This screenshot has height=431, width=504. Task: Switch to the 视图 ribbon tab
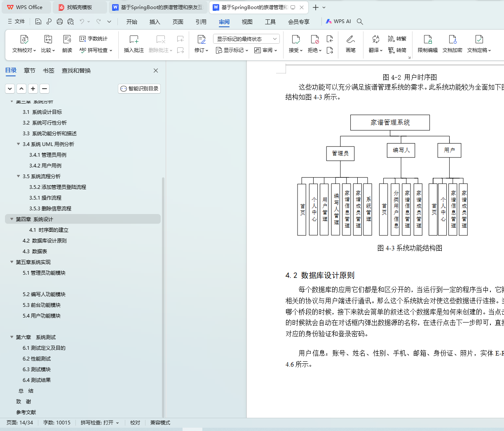(247, 22)
